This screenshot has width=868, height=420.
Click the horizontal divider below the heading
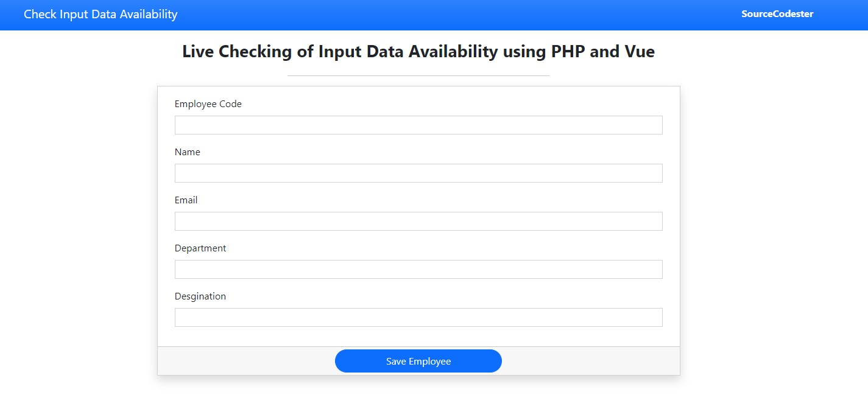[418, 75]
